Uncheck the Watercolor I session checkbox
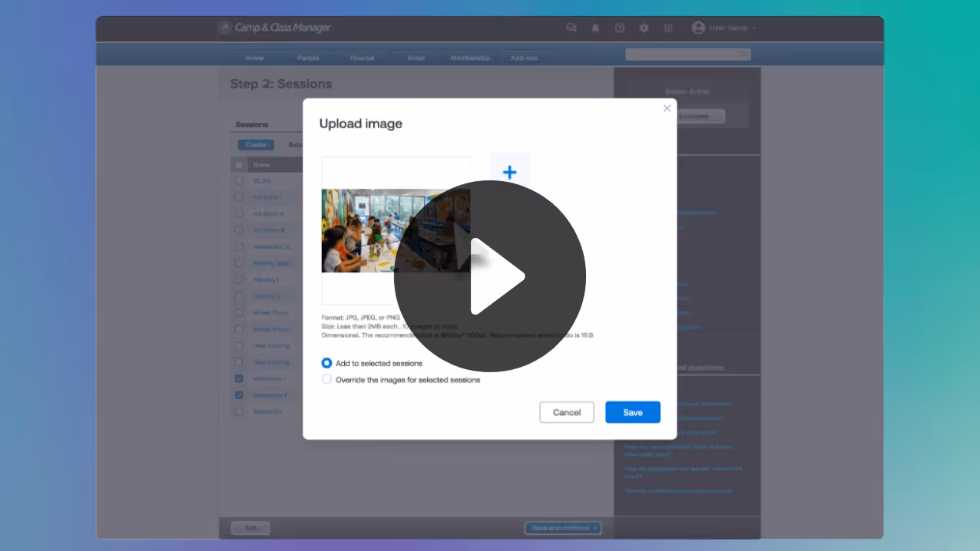The image size is (980, 551). (x=239, y=379)
